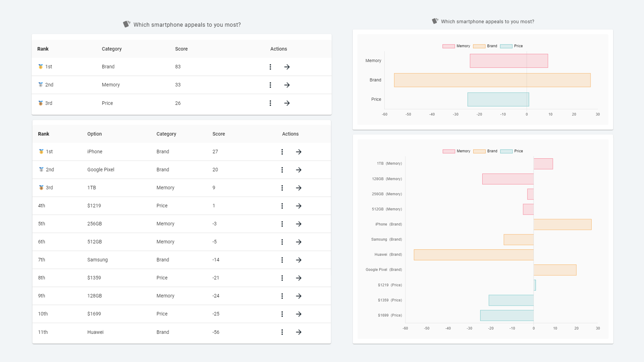This screenshot has height=362, width=644.
Task: Click the arrow icon in the 256GB row
Action: [299, 224]
